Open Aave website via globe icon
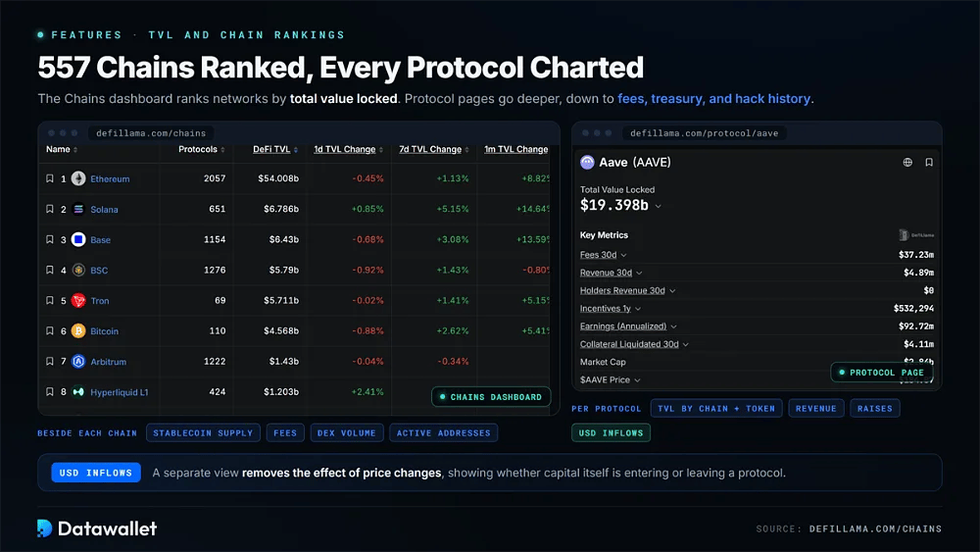Viewport: 980px width, 552px height. coord(907,163)
